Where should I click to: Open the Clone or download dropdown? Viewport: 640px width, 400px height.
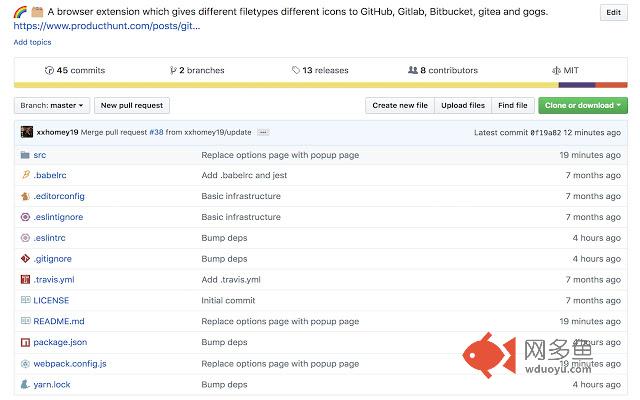pos(583,105)
